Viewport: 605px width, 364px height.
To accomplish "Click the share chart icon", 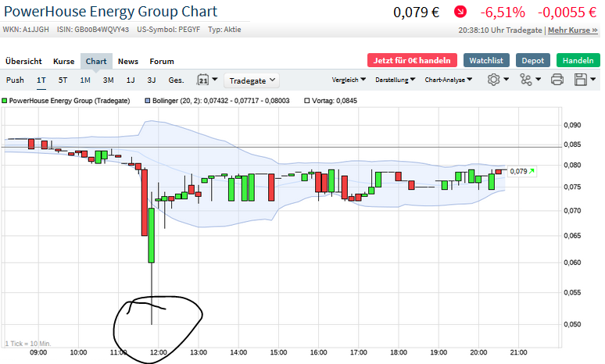I will pyautogui.click(x=525, y=80).
